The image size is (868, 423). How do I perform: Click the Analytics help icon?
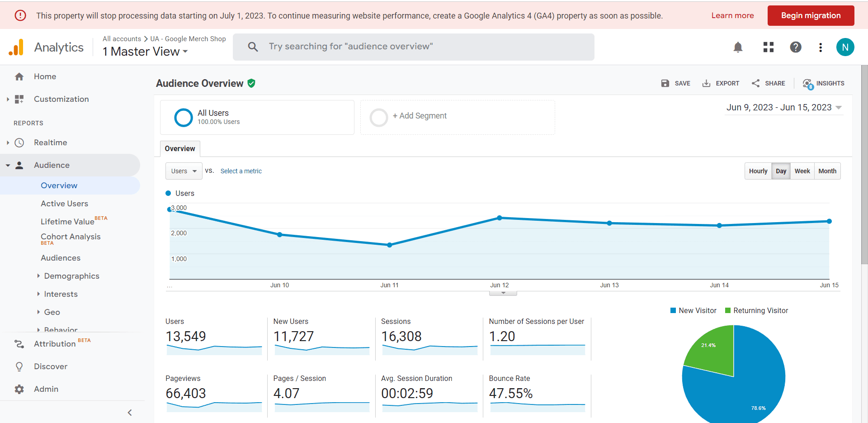796,47
